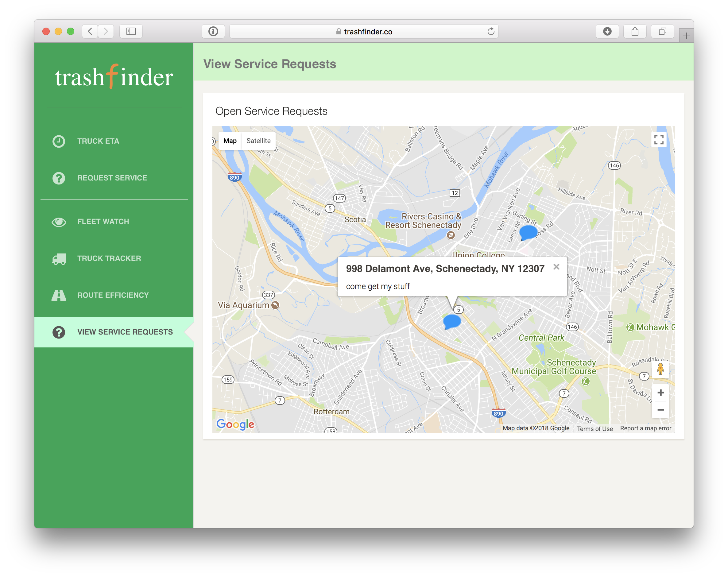This screenshot has height=577, width=728.
Task: Toggle the Safari sidebar
Action: coord(131,31)
